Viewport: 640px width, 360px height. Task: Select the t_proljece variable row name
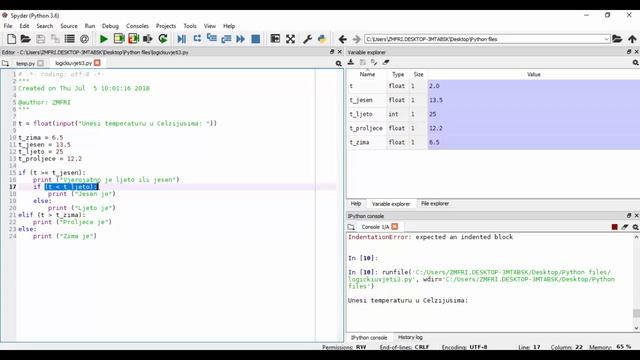pos(366,128)
